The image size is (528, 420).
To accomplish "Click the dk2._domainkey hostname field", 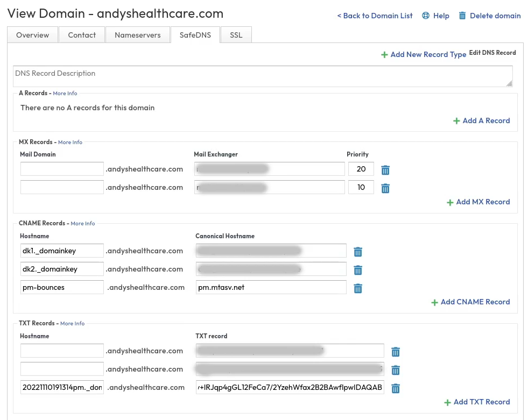I will click(62, 269).
